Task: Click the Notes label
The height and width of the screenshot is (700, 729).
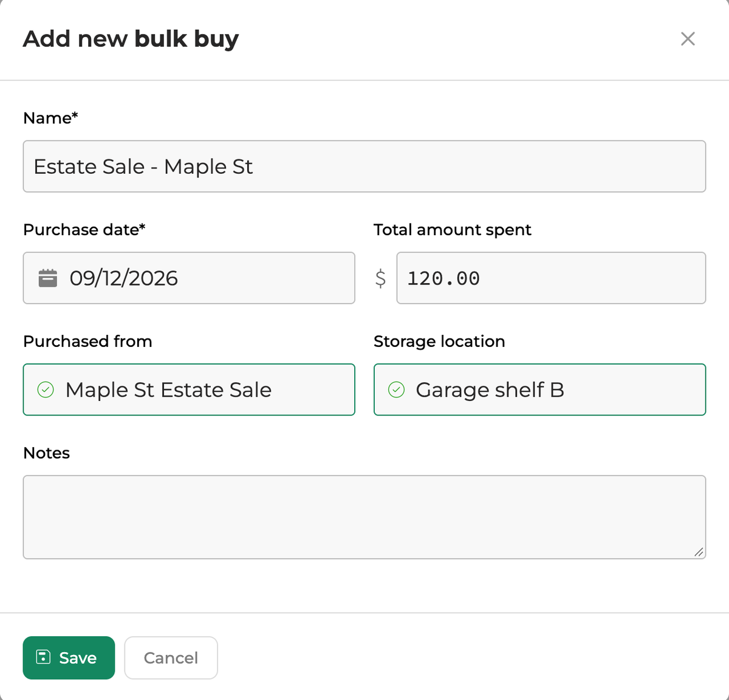Action: (46, 453)
